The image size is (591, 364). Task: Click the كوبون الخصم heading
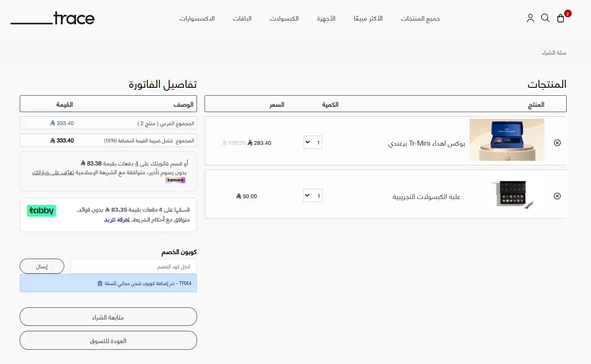pos(179,252)
